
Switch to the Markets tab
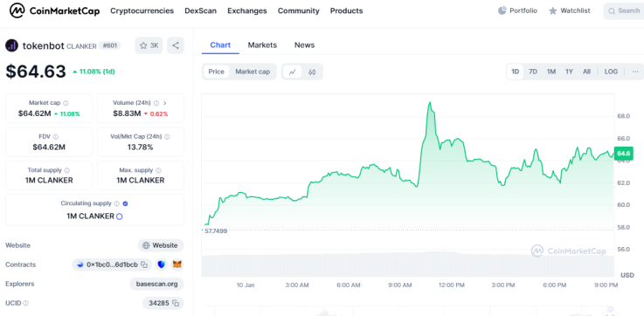[262, 45]
